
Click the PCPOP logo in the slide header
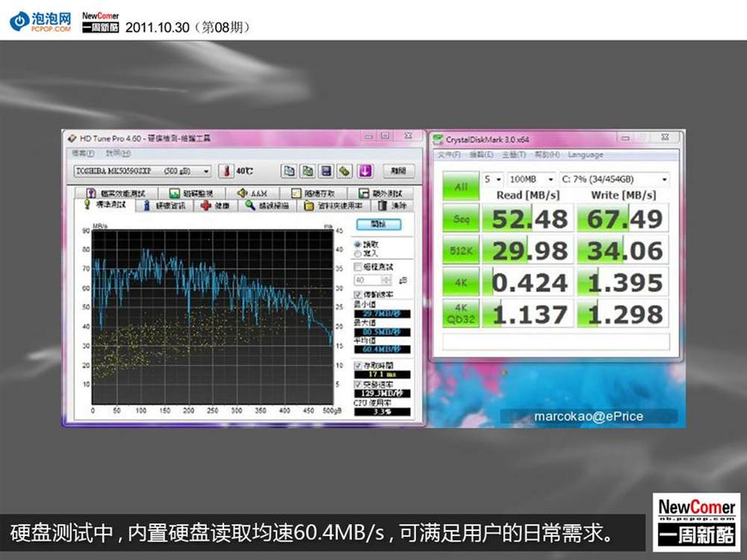tap(40, 22)
